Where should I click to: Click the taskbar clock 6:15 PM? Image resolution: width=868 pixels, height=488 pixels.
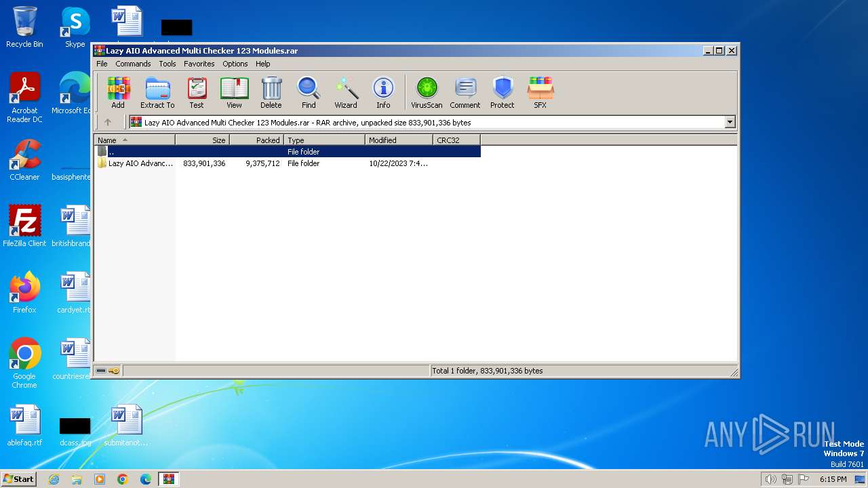(x=833, y=479)
